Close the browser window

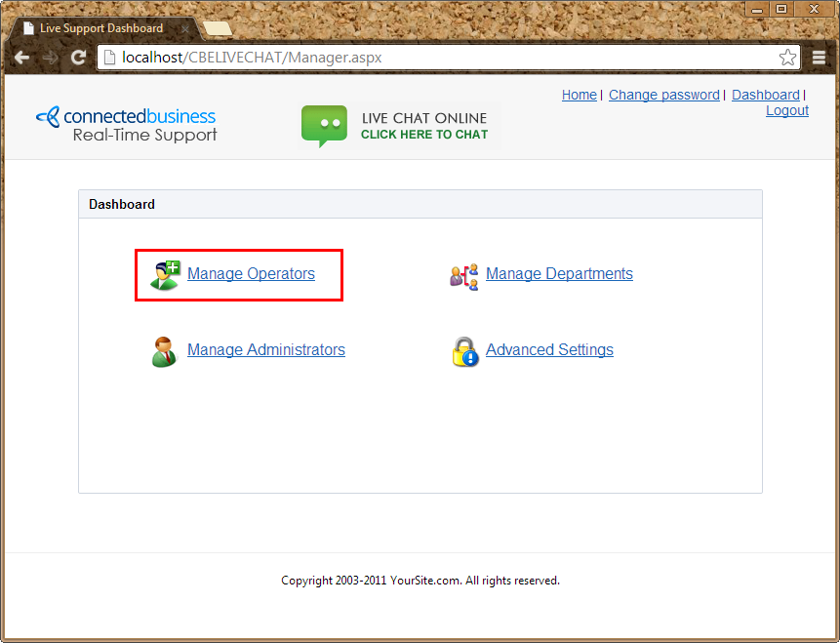815,9
